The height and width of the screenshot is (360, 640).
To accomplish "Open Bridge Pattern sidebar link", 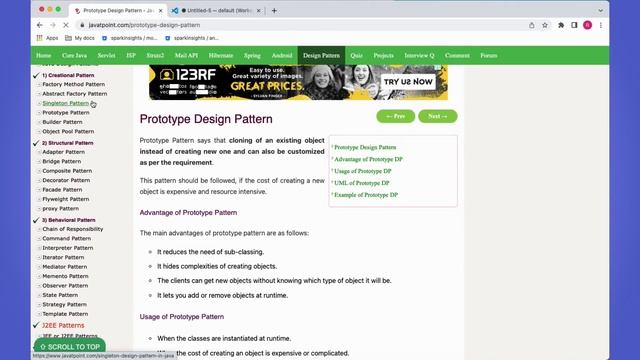I will tap(62, 161).
